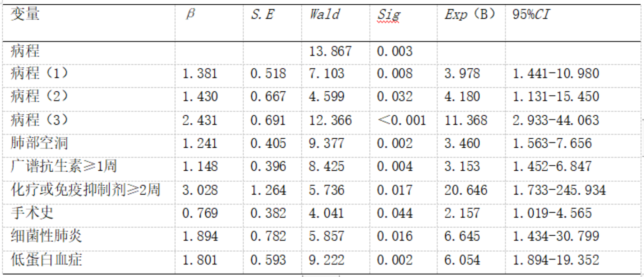Viewport: 644px width, 277px height.
Task: Click the 肺部空洞 row label
Action: pos(39,143)
